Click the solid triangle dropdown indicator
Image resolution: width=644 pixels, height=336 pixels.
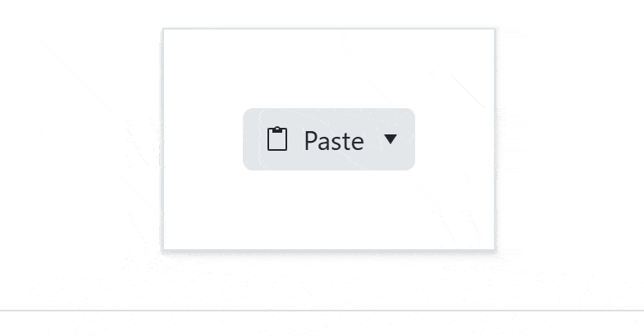(391, 139)
